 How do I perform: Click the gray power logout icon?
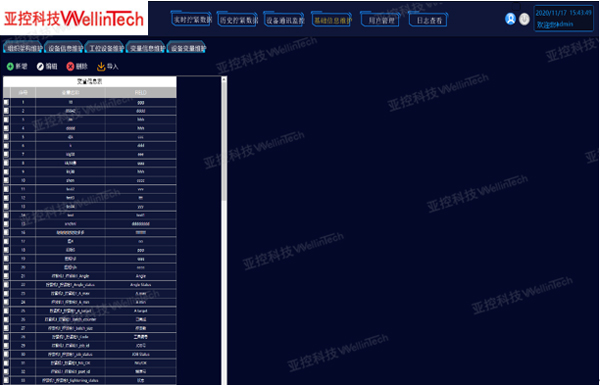(524, 19)
